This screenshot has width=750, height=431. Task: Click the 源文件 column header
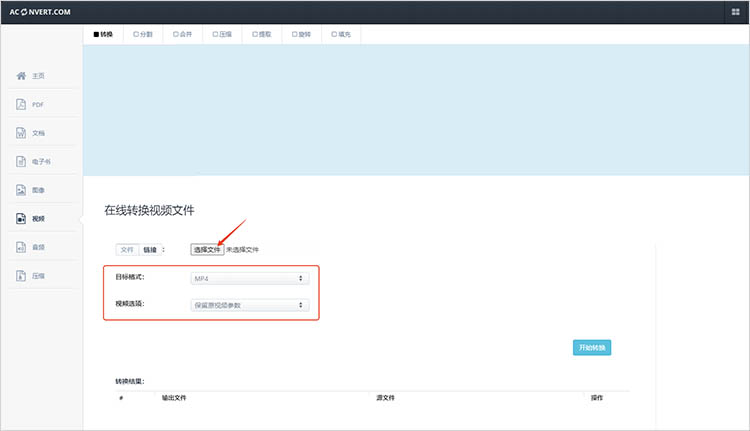[386, 398]
